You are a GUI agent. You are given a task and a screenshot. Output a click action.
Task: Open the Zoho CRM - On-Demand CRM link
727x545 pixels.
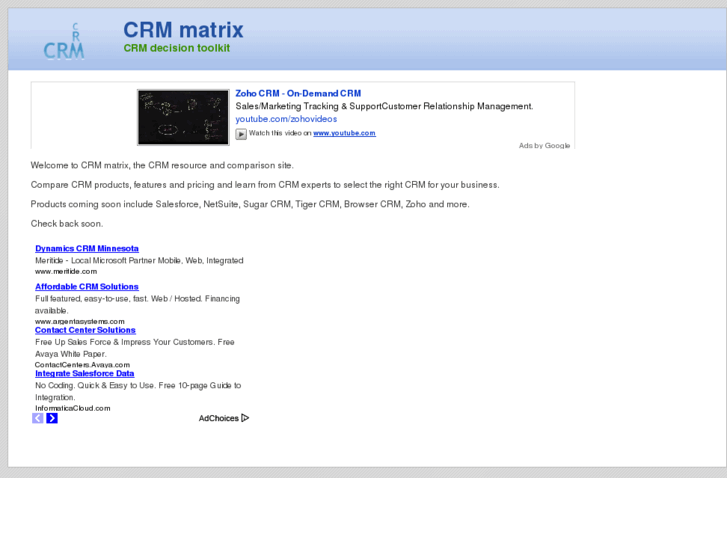(x=298, y=93)
